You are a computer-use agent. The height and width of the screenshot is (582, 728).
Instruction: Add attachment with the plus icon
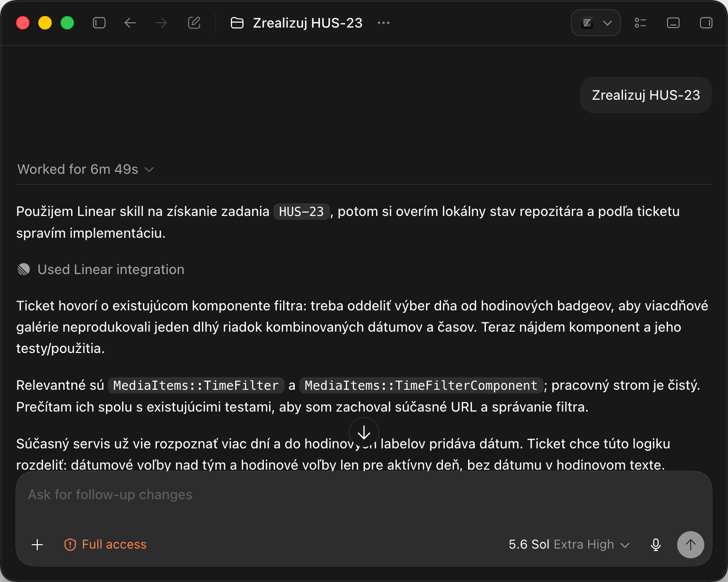(37, 545)
